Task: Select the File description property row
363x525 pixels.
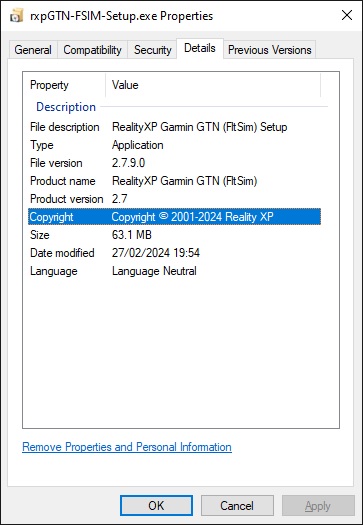Action: (174, 127)
